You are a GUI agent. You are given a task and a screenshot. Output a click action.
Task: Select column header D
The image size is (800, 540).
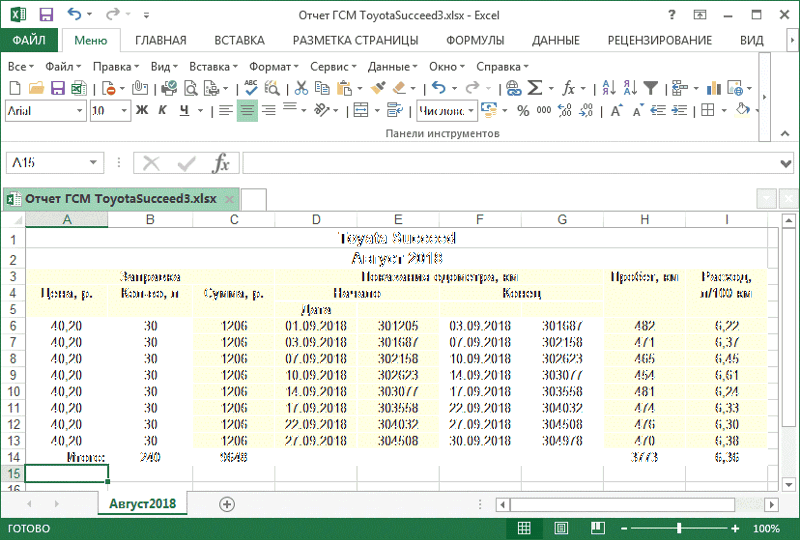(316, 219)
